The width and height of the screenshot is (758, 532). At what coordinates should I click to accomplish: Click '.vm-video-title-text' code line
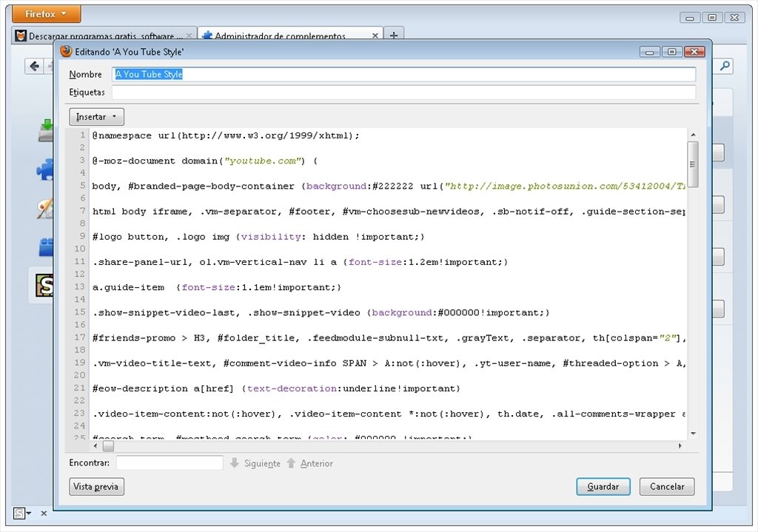click(389, 363)
